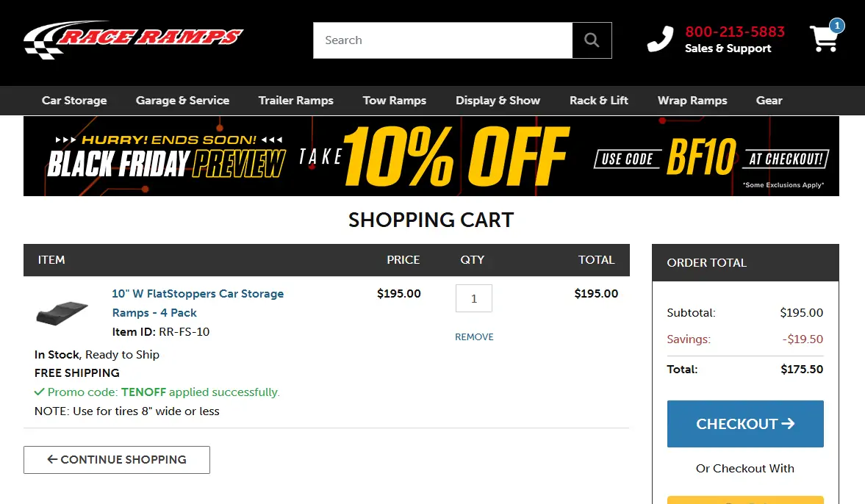
Task: Select Trailer Ramps in navigation
Action: pos(295,101)
